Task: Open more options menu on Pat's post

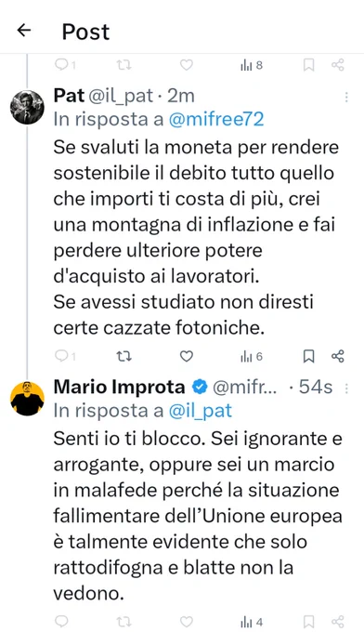Action: point(346,98)
